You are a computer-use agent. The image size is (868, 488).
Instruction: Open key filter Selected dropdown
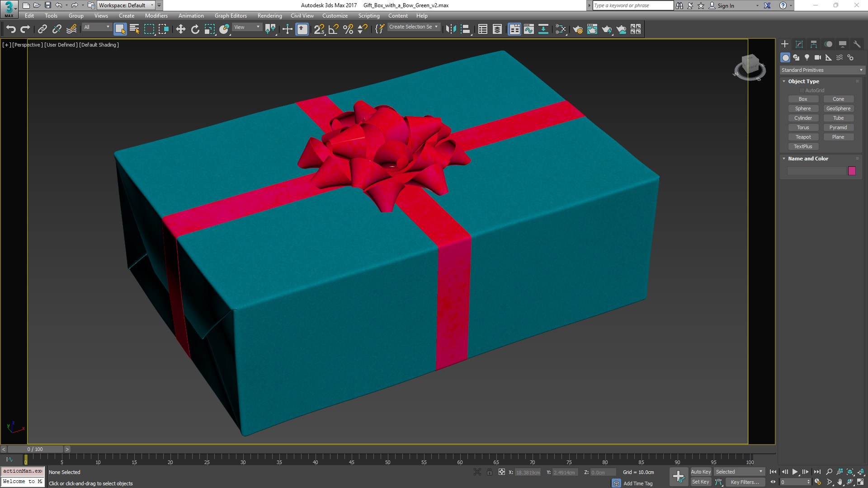[x=739, y=472]
